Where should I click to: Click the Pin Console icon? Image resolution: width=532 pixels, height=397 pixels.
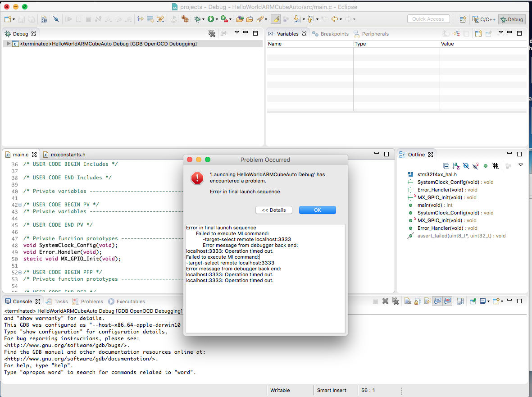coord(473,301)
